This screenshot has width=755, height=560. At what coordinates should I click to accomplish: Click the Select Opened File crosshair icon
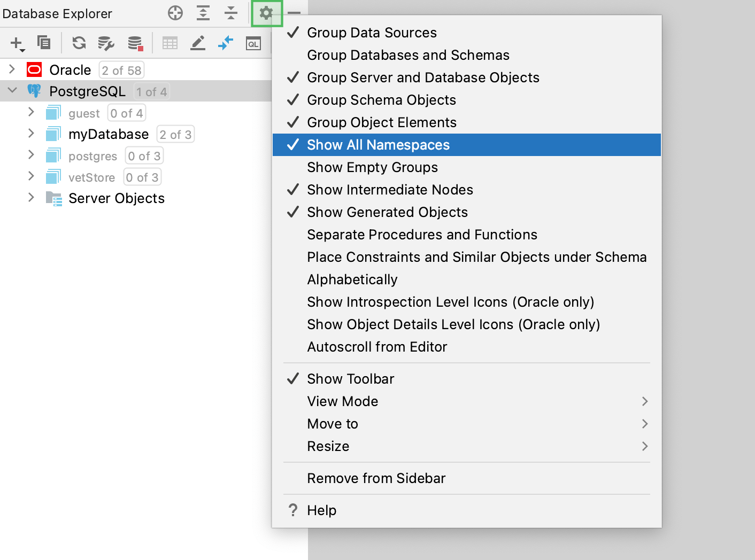pos(175,13)
